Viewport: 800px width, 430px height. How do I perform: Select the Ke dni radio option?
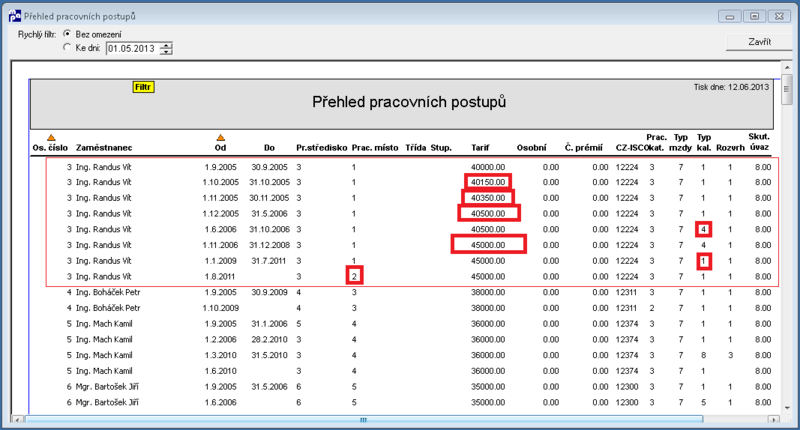click(x=67, y=47)
